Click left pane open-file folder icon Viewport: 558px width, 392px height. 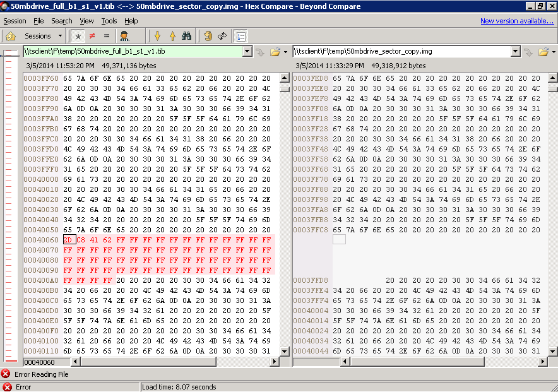tap(275, 52)
